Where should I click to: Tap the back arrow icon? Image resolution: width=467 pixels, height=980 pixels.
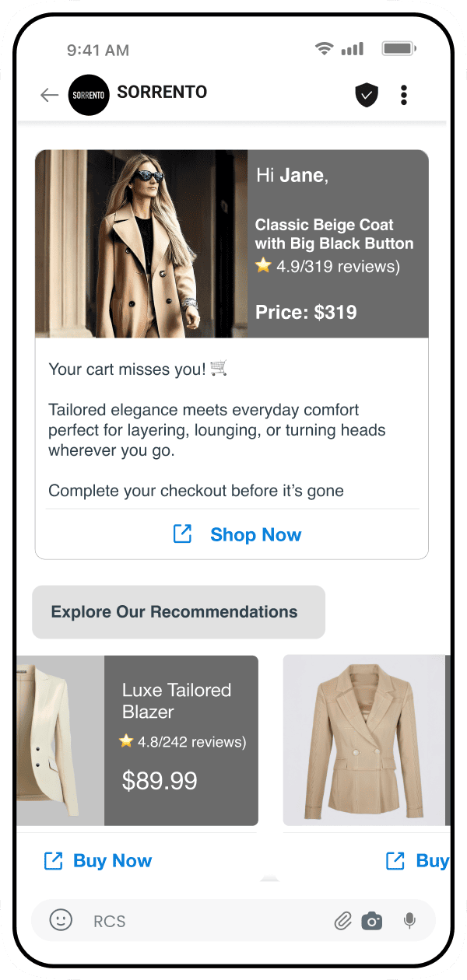tap(49, 95)
